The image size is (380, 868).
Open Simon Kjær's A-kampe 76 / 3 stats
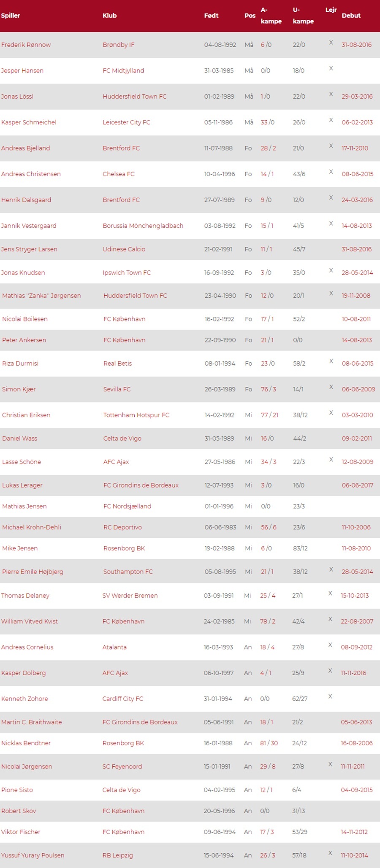click(269, 389)
